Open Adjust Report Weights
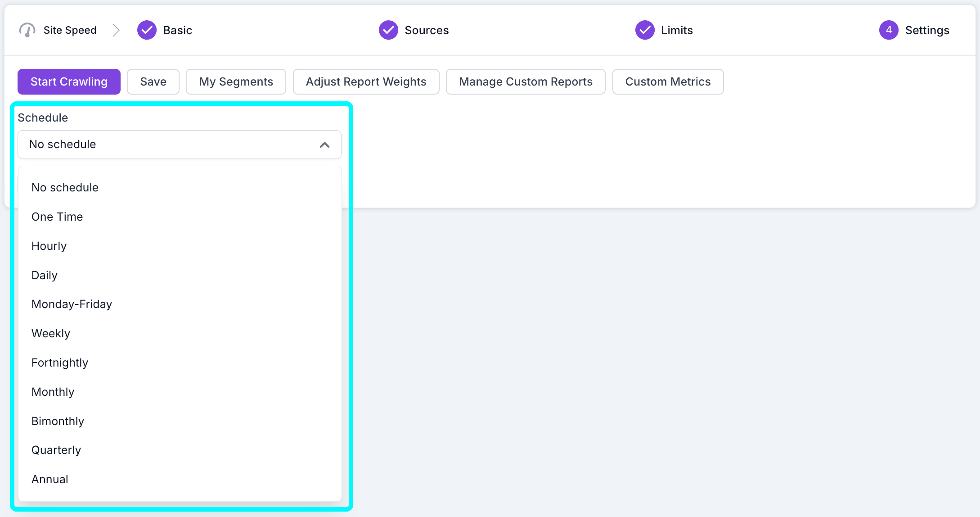This screenshot has height=517, width=980. coord(366,82)
